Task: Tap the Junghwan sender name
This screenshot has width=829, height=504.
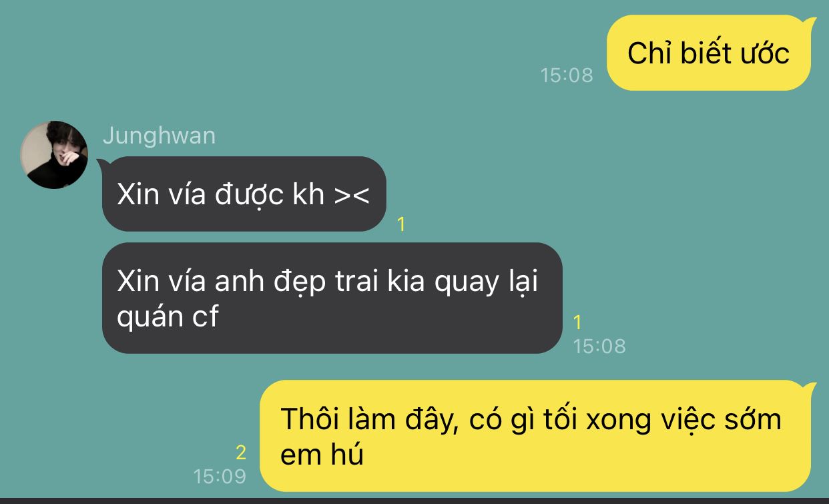Action: [159, 136]
